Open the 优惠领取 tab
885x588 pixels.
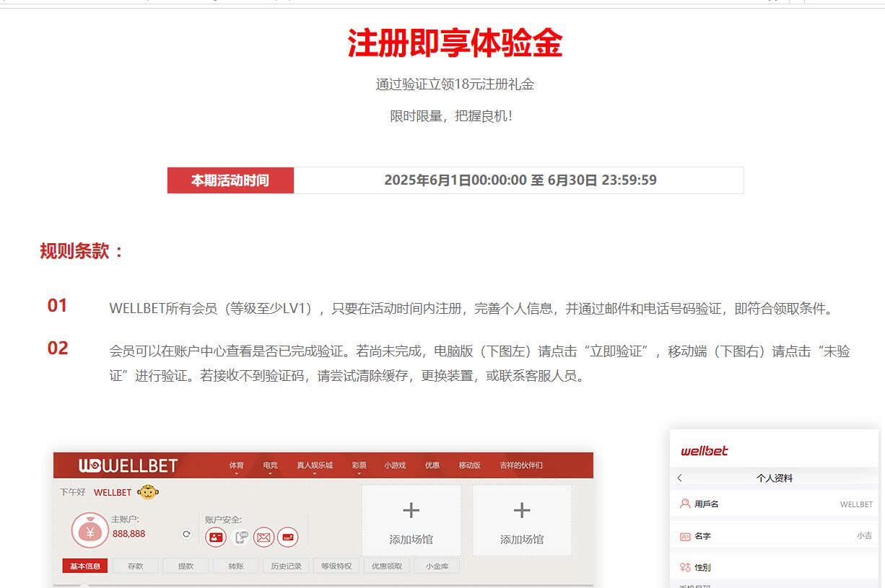tap(387, 566)
